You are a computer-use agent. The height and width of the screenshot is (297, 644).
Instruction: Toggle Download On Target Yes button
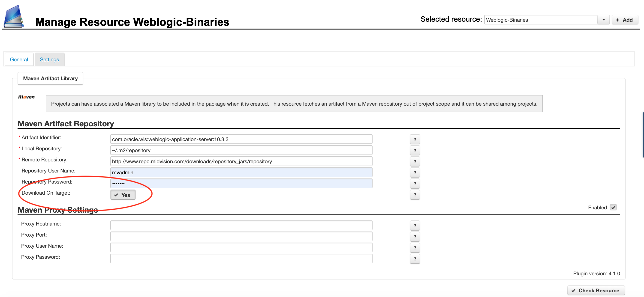pos(123,195)
